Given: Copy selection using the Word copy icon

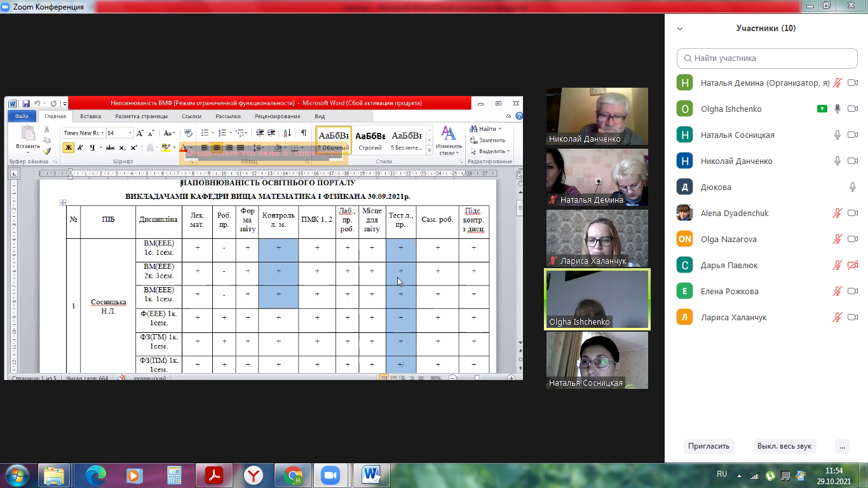Looking at the screenshot, I should [47, 140].
